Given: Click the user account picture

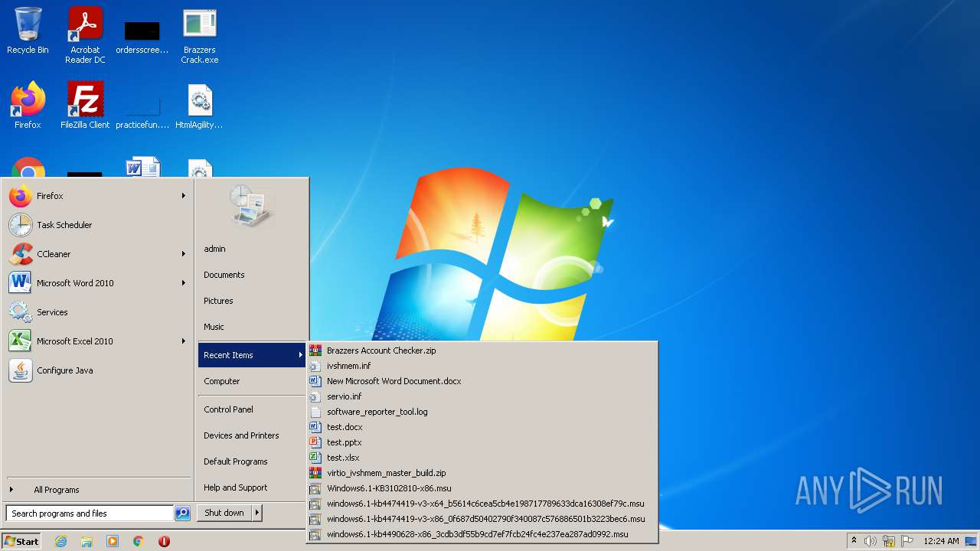Looking at the screenshot, I should (252, 206).
